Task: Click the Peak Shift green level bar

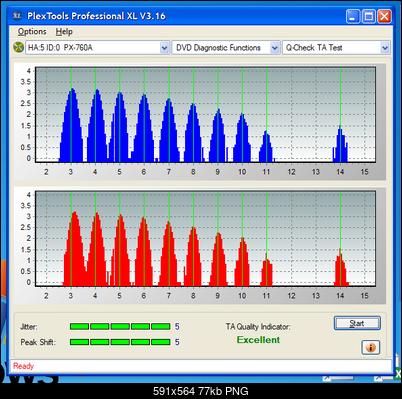Action: [120, 342]
